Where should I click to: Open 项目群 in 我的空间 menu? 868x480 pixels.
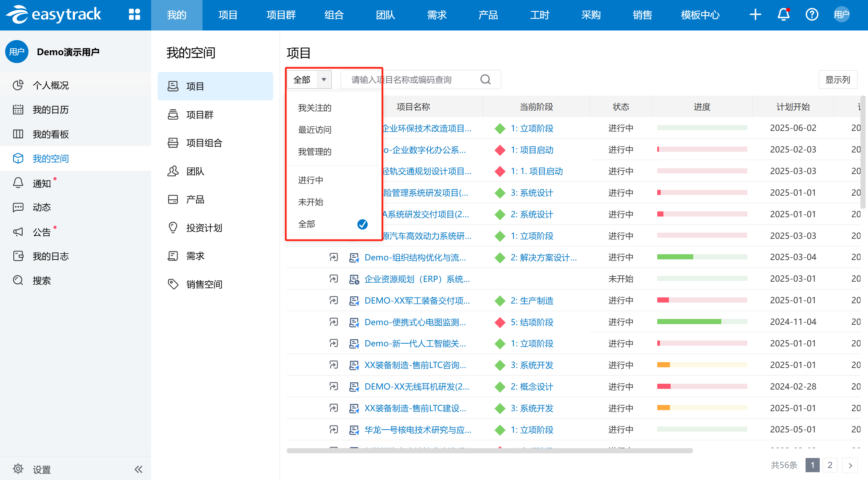[200, 115]
